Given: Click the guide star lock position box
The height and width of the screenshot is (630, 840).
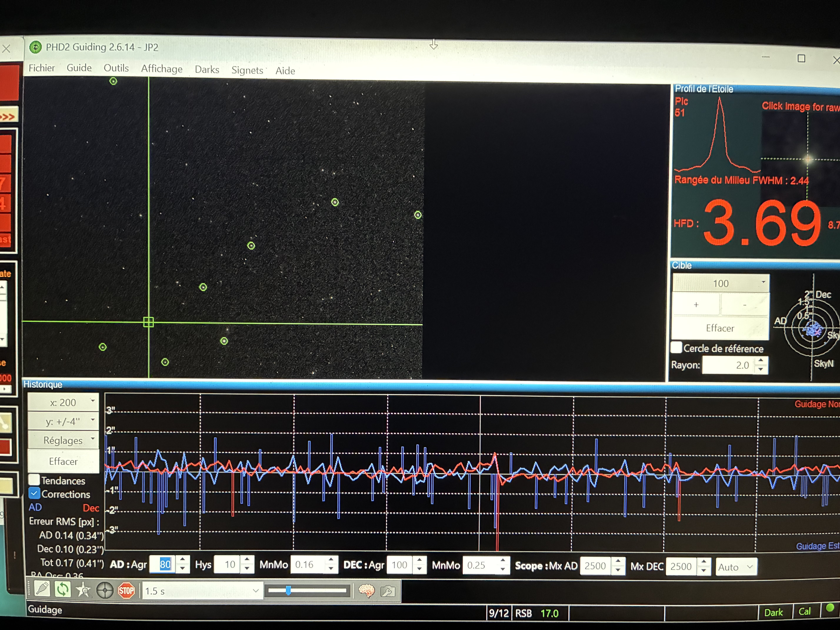Looking at the screenshot, I should pyautogui.click(x=149, y=322).
